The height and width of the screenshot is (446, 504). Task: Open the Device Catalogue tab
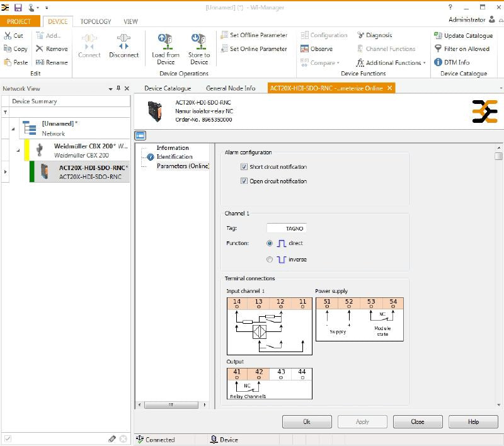[168, 88]
